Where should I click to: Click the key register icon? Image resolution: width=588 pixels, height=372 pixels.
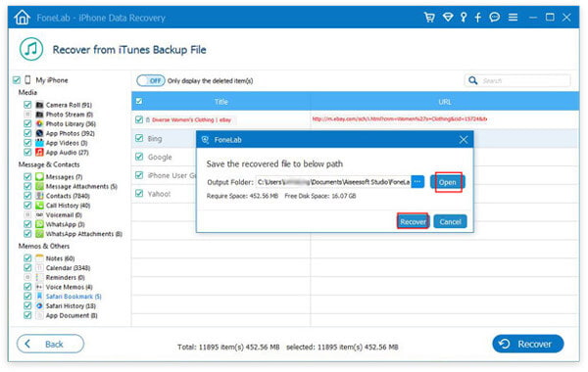[x=464, y=18]
